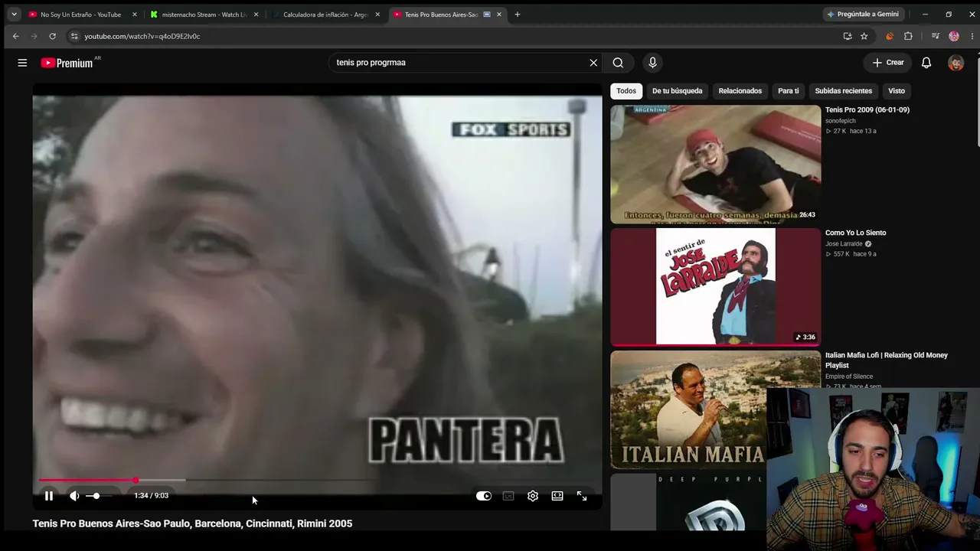Viewport: 980px width, 551px height.
Task: Bookmark this page with the star
Action: pos(864,36)
